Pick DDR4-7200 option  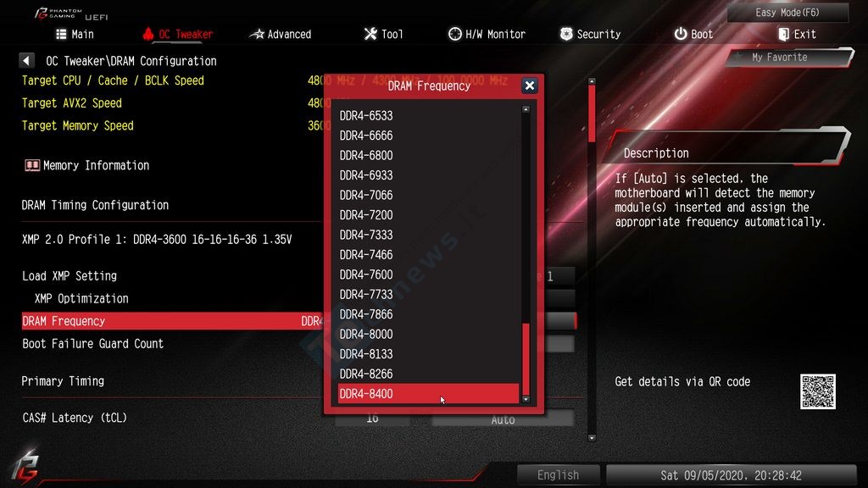click(x=428, y=215)
